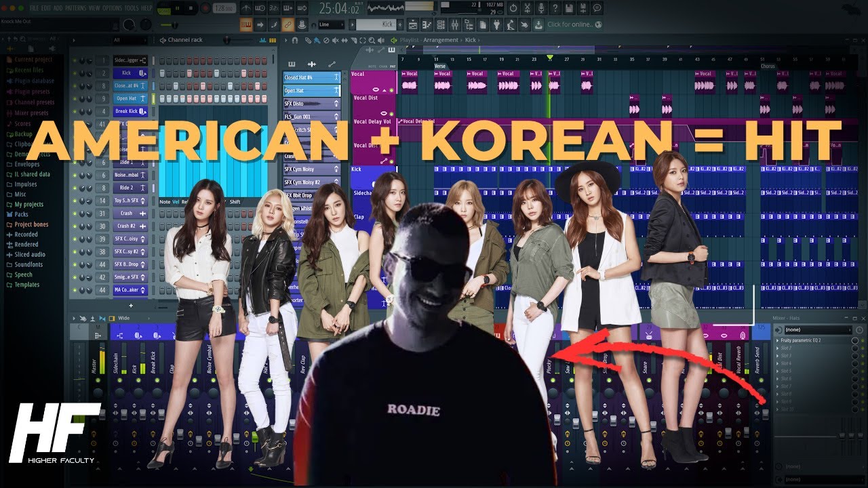Click the add pattern plus button
Screen dimensions: 868x488
(x=400, y=25)
